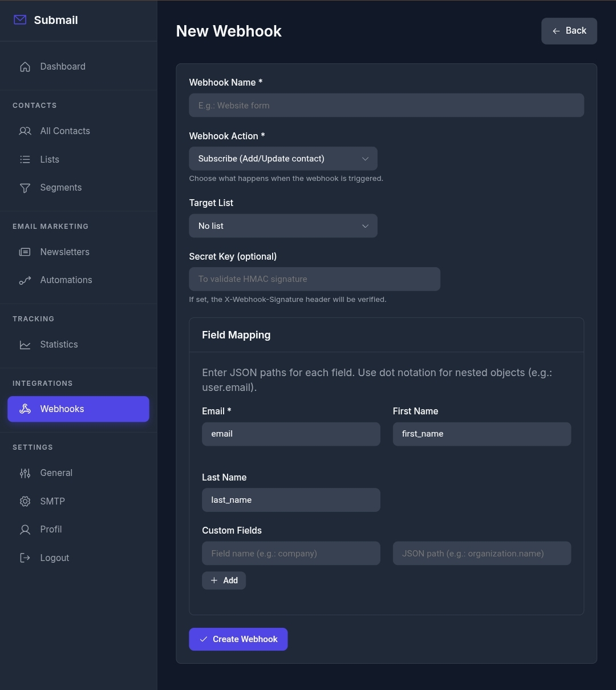
Task: Open the Webhook Action dropdown
Action: tap(283, 159)
